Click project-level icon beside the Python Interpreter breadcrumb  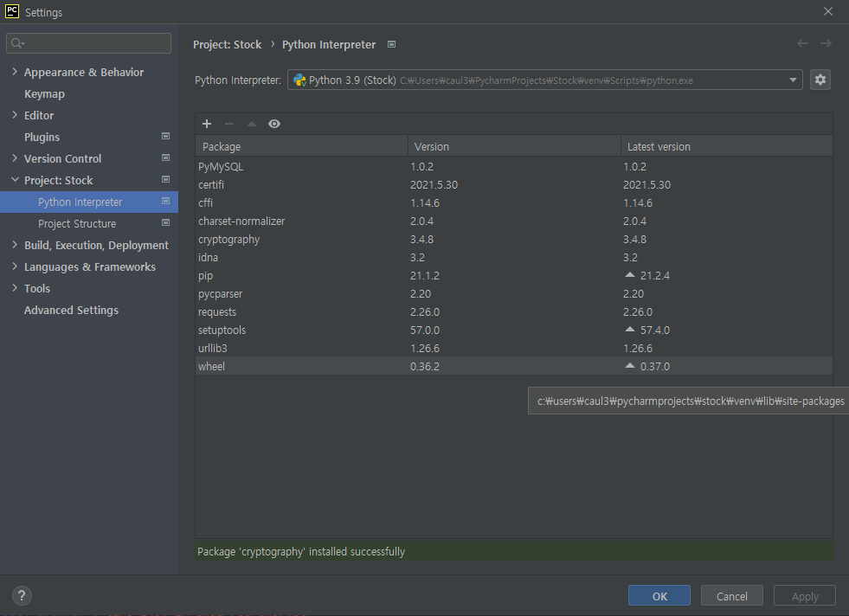coord(391,44)
